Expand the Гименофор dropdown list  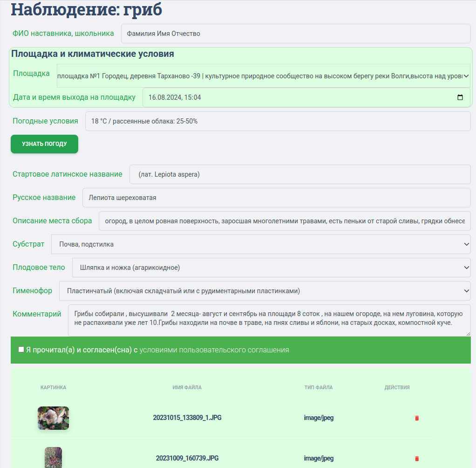tap(265, 291)
